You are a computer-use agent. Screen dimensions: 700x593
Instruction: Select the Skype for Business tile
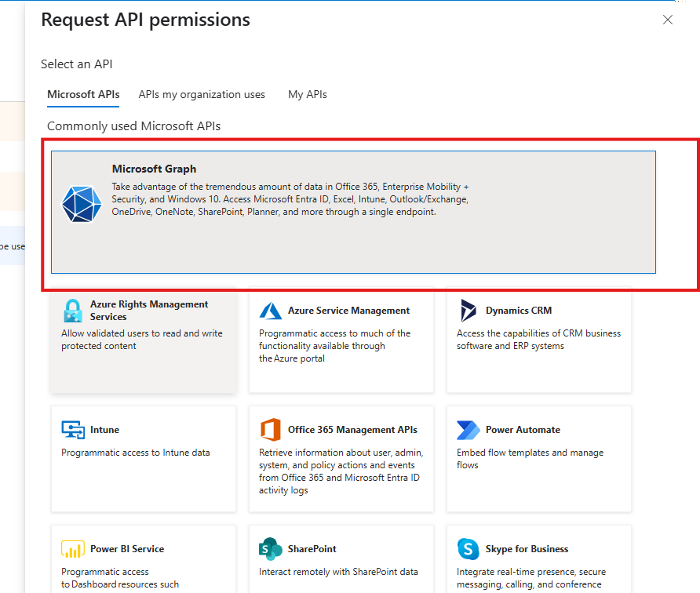[x=538, y=557]
